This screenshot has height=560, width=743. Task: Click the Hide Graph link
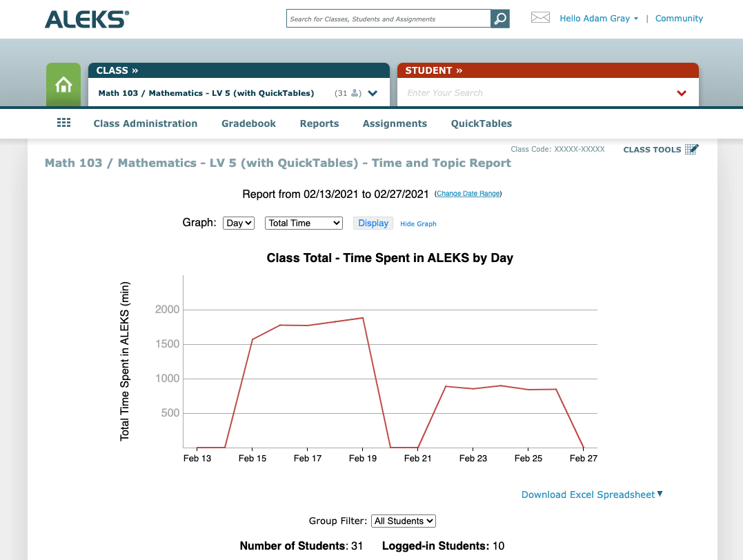click(x=418, y=223)
